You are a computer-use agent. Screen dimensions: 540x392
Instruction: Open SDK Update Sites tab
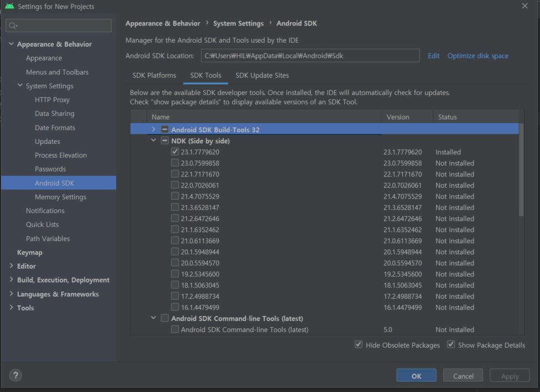(x=262, y=76)
